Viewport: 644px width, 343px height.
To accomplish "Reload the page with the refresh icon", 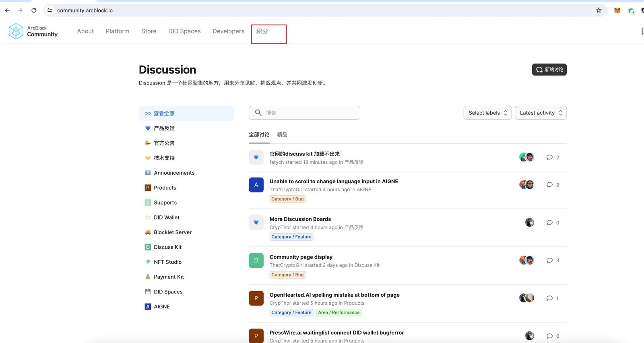I will click(x=34, y=10).
